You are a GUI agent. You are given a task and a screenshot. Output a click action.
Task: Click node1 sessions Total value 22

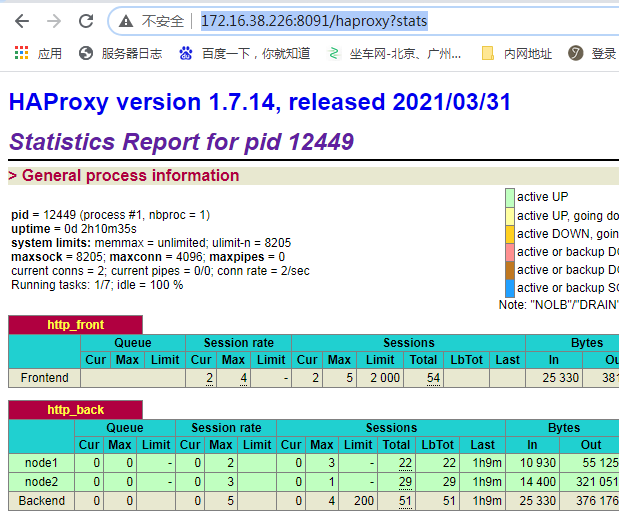tap(405, 463)
